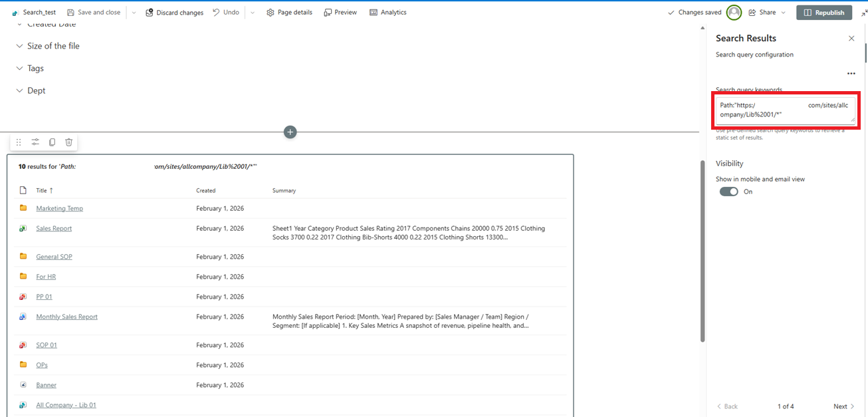Open the Sales Report link
The height and width of the screenshot is (417, 868).
[54, 229]
